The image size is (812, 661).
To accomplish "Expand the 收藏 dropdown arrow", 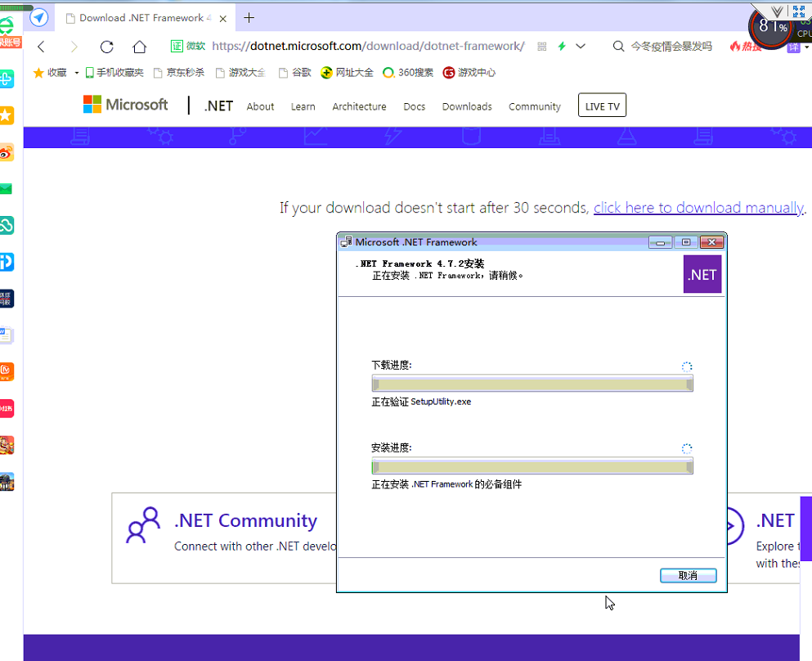I will (x=77, y=73).
